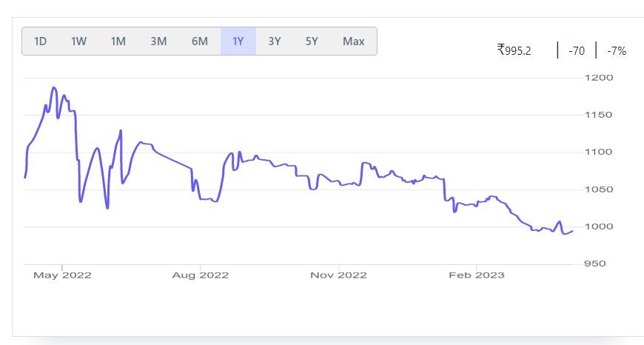This screenshot has height=345, width=644.
Task: Click the -7% percentage change
Action: [x=617, y=51]
